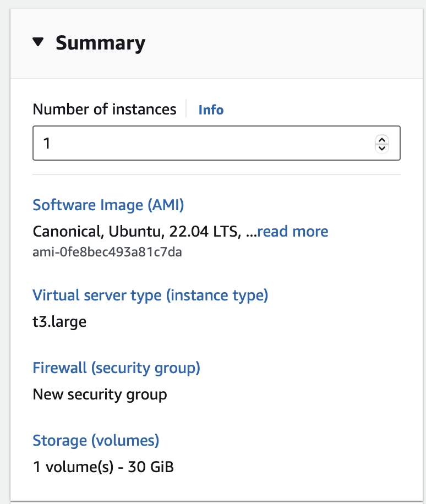Click the stepper up arrow to increase instances
426x504 pixels.
pyautogui.click(x=382, y=139)
